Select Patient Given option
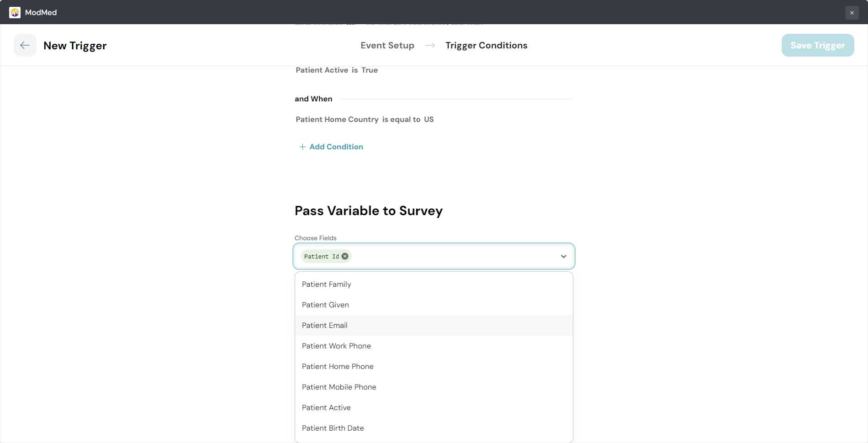This screenshot has width=868, height=443. (x=325, y=305)
